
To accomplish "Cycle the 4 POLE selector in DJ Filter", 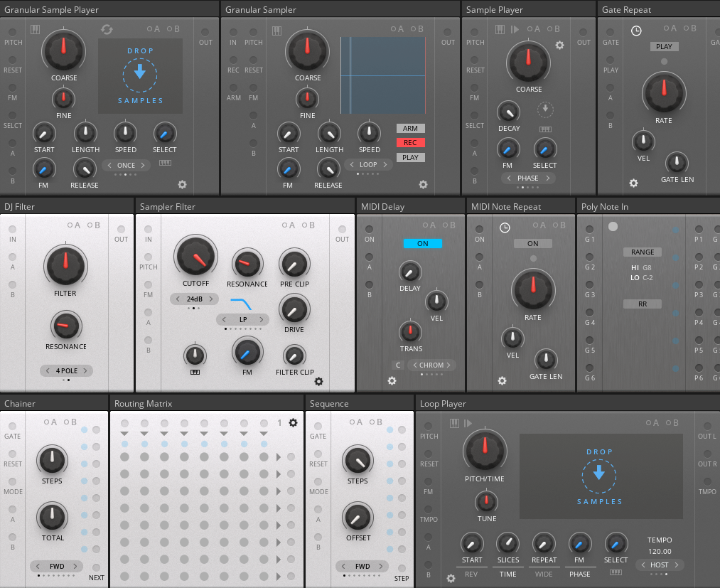I will coord(65,370).
